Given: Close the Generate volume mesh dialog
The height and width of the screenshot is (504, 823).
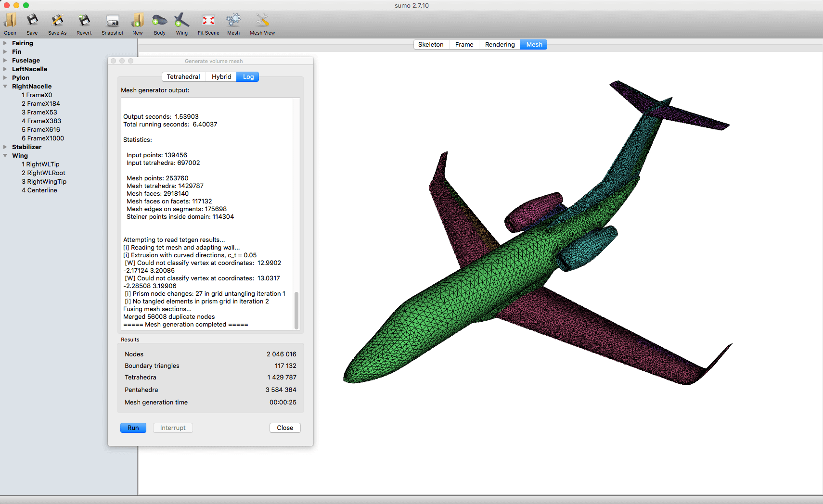Looking at the screenshot, I should tap(285, 428).
